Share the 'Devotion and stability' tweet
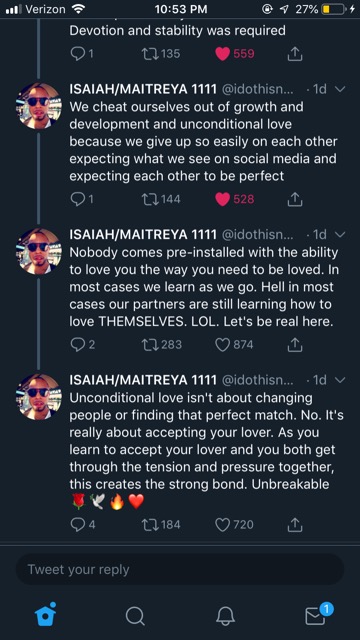360x640 pixels. click(x=295, y=54)
